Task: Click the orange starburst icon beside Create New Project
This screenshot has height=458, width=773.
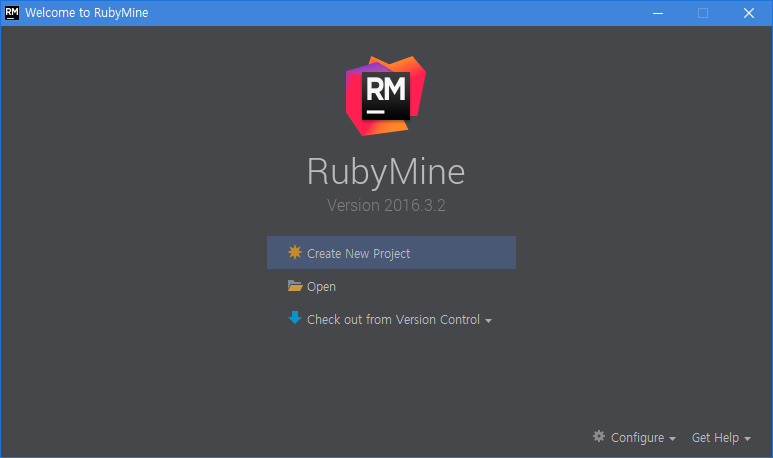Action: point(295,252)
